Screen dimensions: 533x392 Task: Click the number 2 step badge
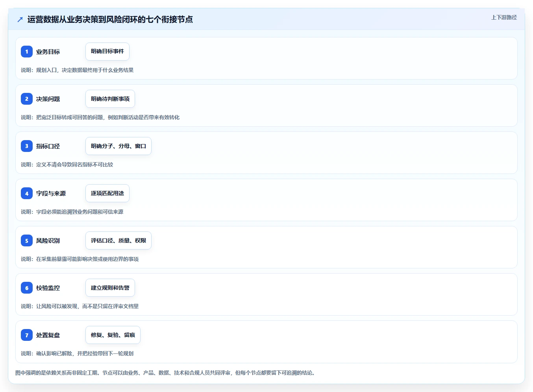point(27,99)
